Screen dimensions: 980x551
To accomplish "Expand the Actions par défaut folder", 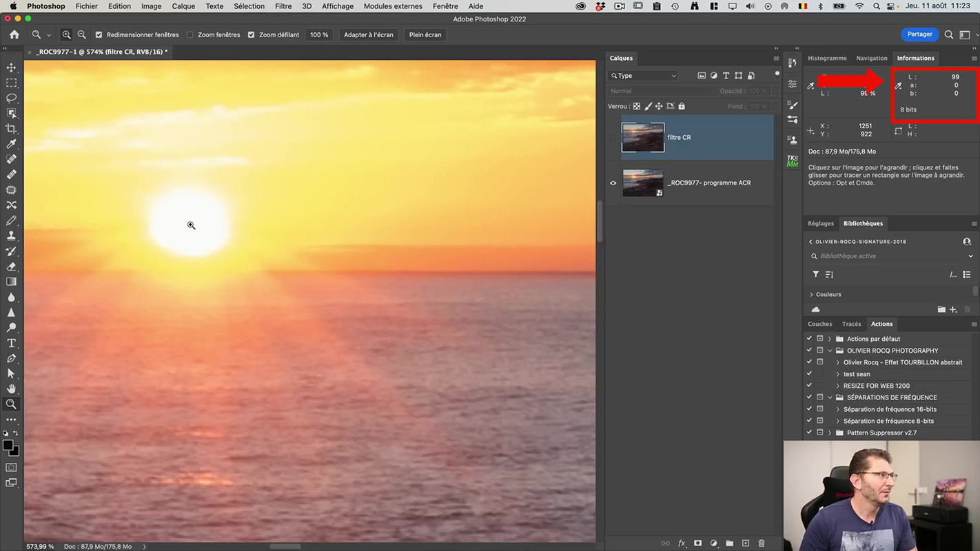I will click(830, 339).
